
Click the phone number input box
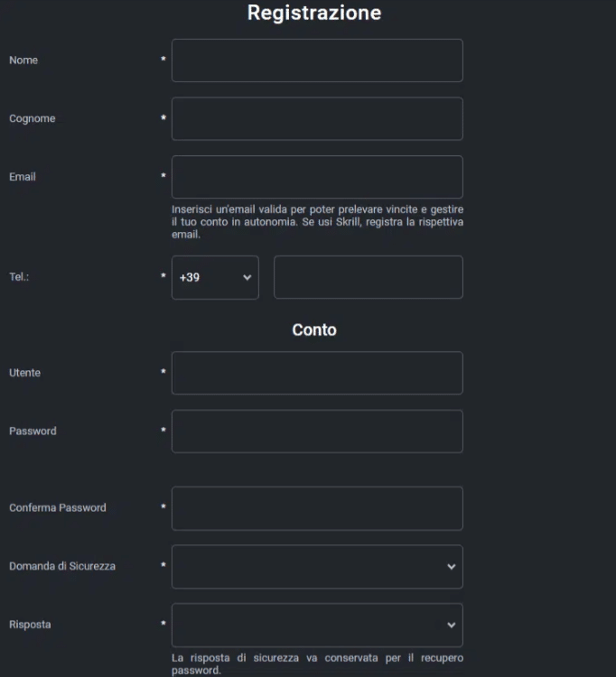coord(368,277)
